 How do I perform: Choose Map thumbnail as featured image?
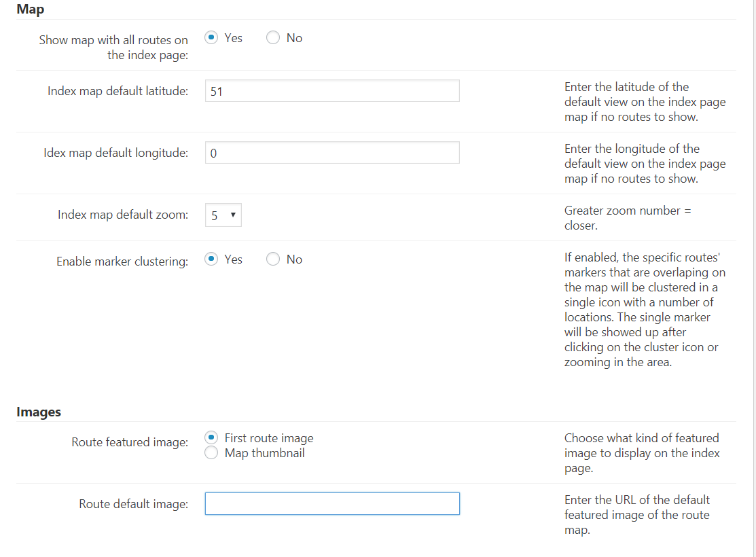point(211,453)
